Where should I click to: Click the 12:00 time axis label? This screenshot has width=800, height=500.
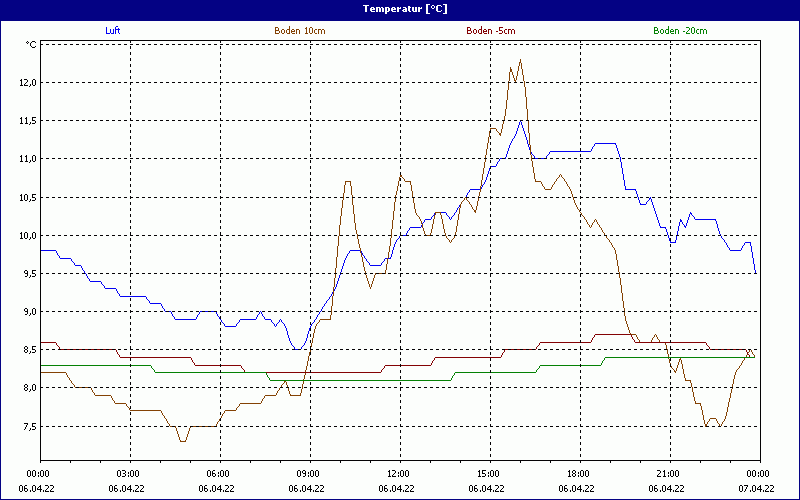397,474
